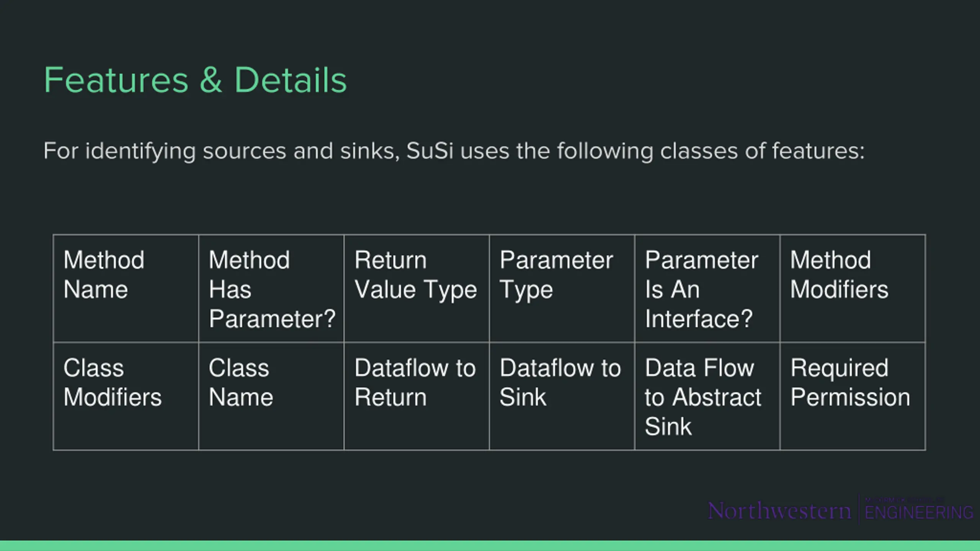
Task: Select the Parameter Type cell
Action: coord(562,289)
